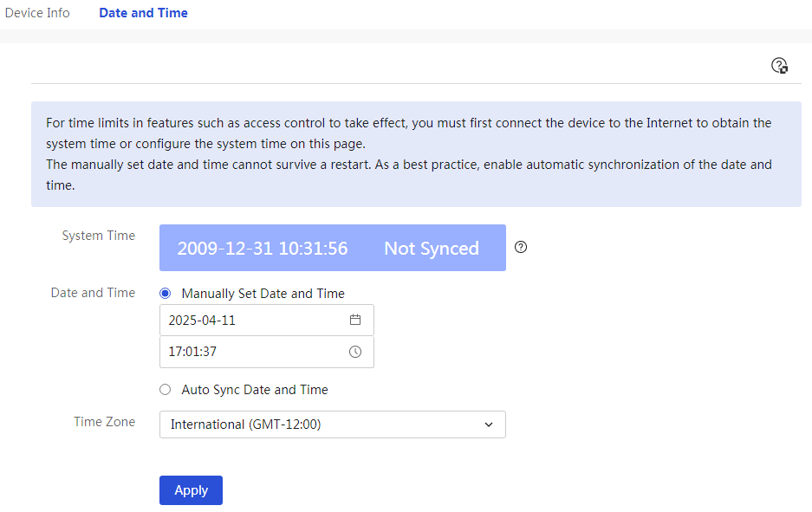Select Manually Set Date and Time radio button

pos(166,294)
